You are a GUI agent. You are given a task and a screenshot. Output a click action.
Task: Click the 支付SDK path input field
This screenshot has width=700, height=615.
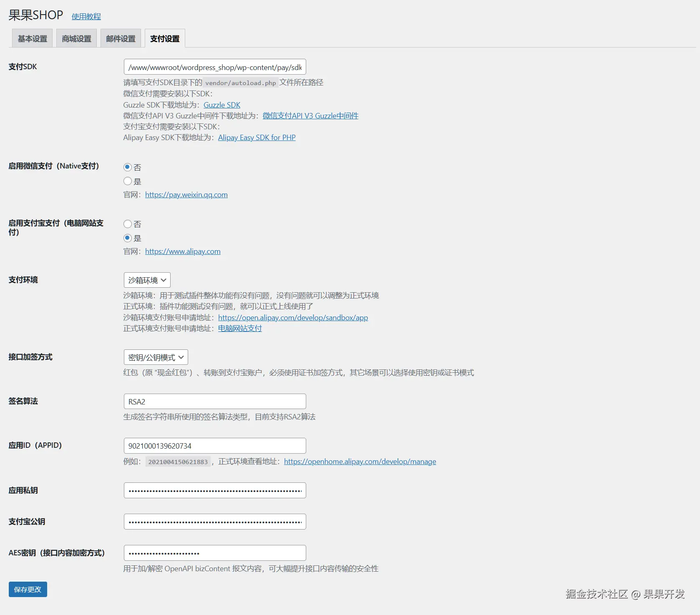point(214,67)
